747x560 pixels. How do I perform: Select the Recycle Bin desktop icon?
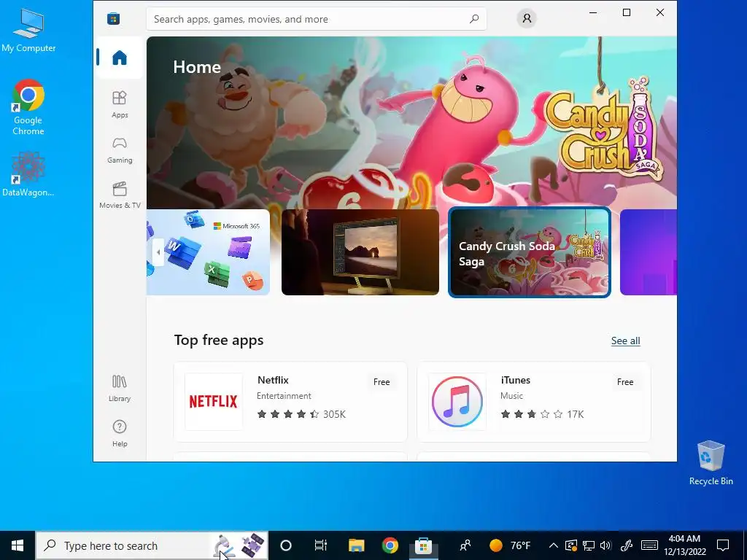[711, 463]
